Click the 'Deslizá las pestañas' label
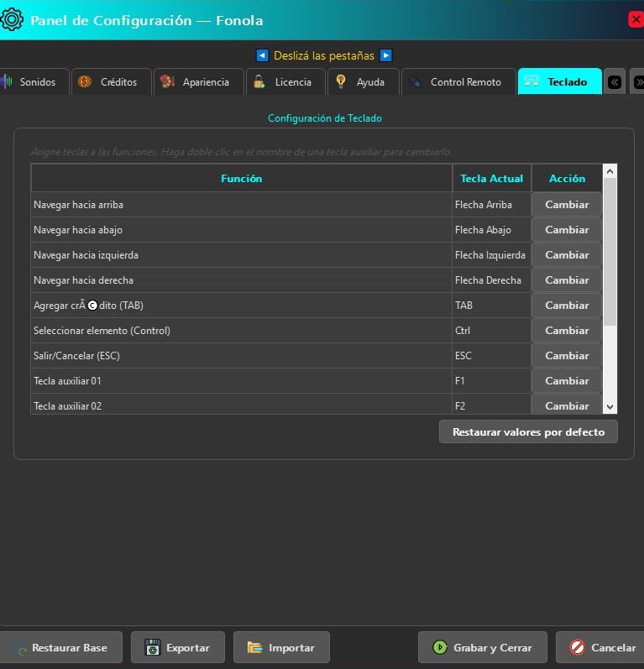Screen dimensions: 644x669 coord(324,56)
